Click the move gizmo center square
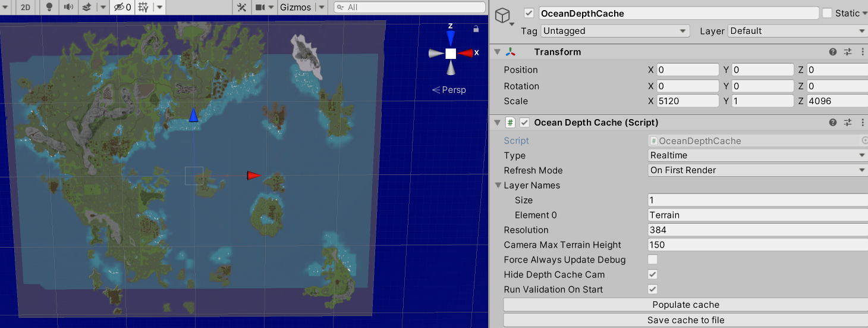The image size is (868, 328). (x=194, y=176)
